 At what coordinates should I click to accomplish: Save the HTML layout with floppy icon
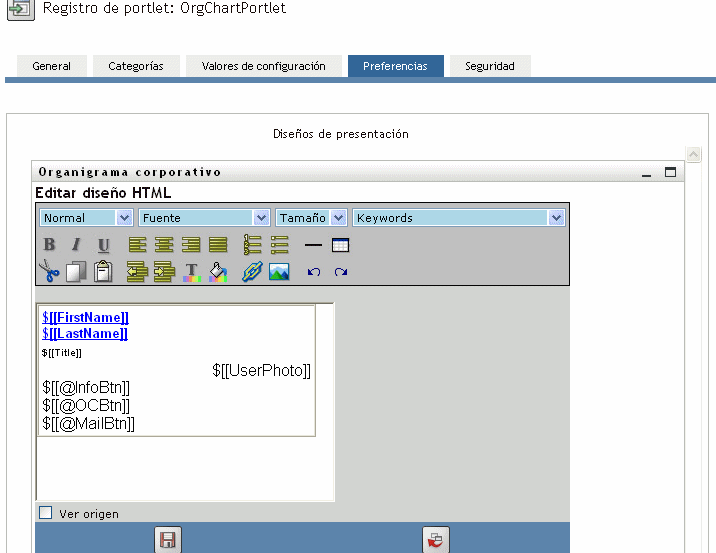pyautogui.click(x=168, y=540)
